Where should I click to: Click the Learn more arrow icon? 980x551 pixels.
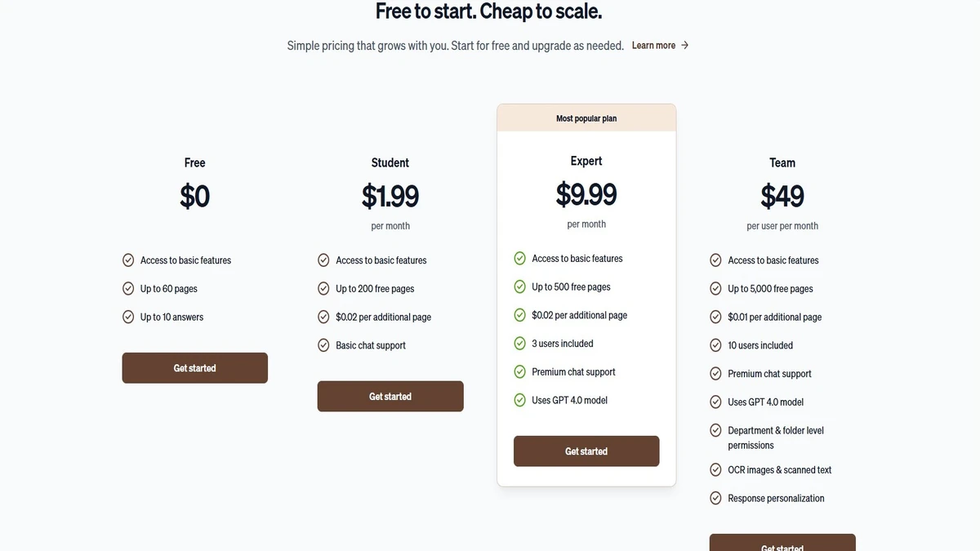pyautogui.click(x=684, y=45)
